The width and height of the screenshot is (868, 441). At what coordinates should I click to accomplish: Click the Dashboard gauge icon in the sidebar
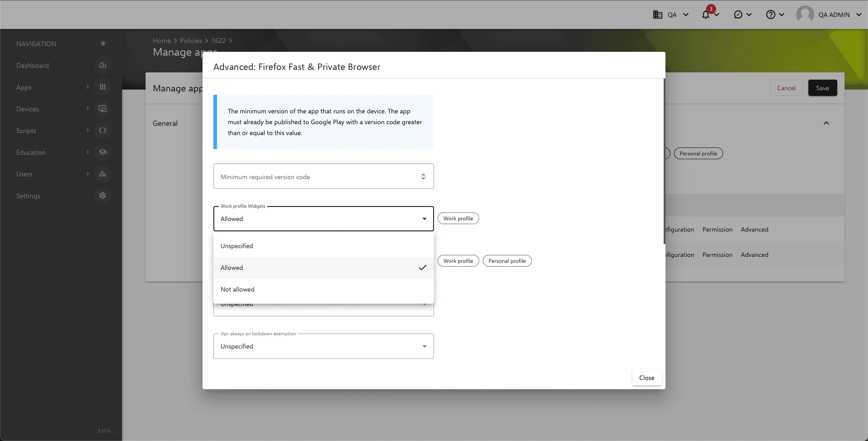tap(103, 65)
